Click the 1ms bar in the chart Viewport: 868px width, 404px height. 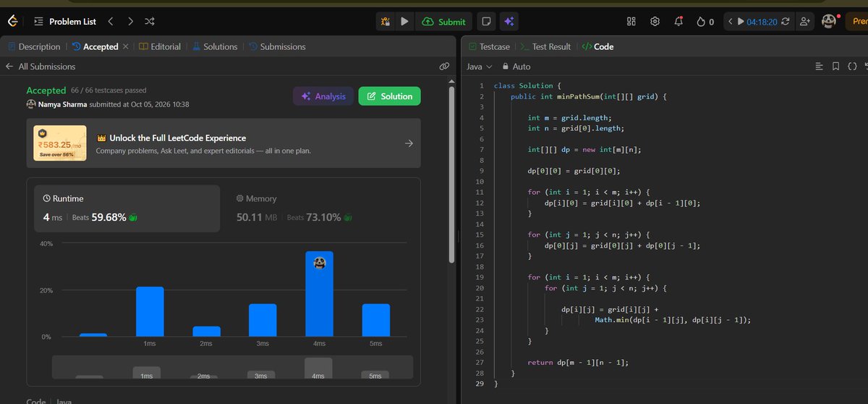(150, 311)
